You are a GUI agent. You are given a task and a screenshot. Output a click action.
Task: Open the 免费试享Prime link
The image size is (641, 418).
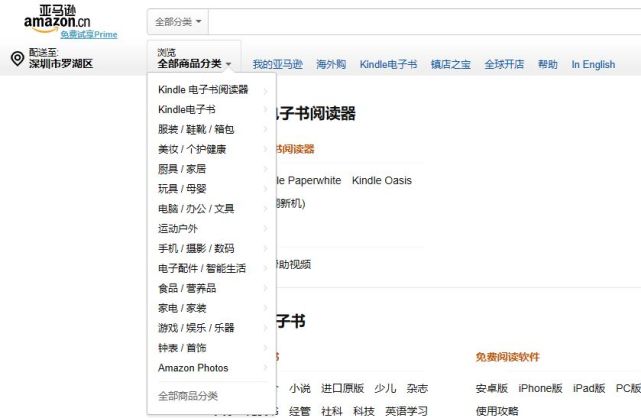pyautogui.click(x=89, y=34)
